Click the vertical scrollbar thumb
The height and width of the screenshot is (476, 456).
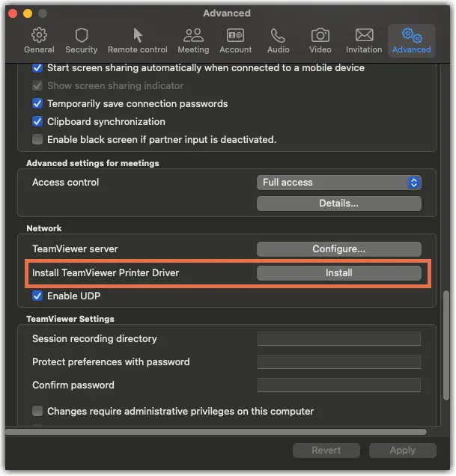point(446,346)
